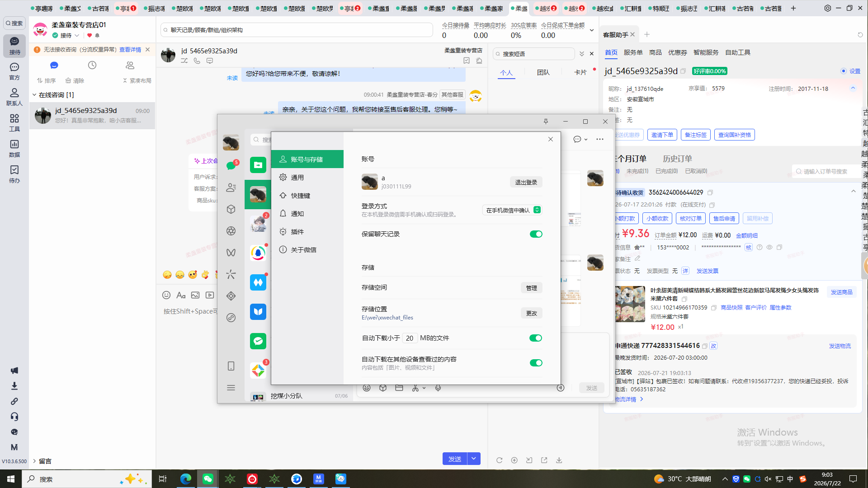Toggle 保留聊天记录 switch
This screenshot has width=868, height=488.
click(x=536, y=234)
